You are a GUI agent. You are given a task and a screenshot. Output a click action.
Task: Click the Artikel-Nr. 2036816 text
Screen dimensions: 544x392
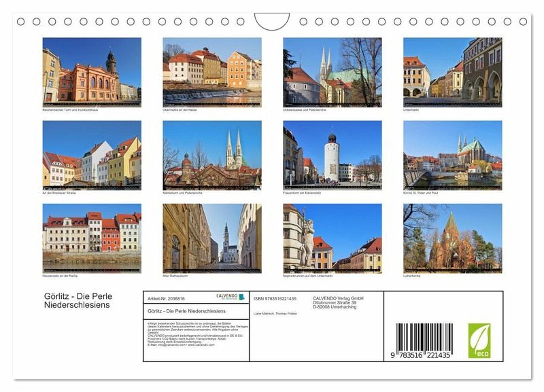[166, 299]
